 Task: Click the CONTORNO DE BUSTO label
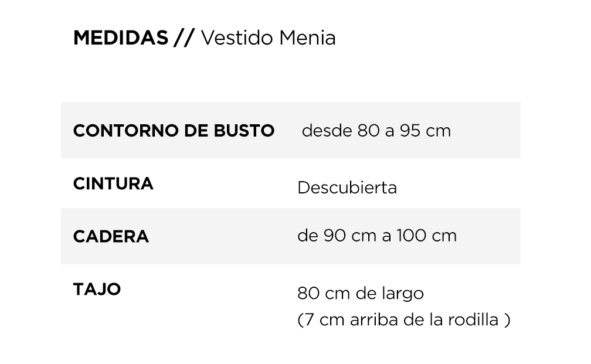tap(174, 131)
